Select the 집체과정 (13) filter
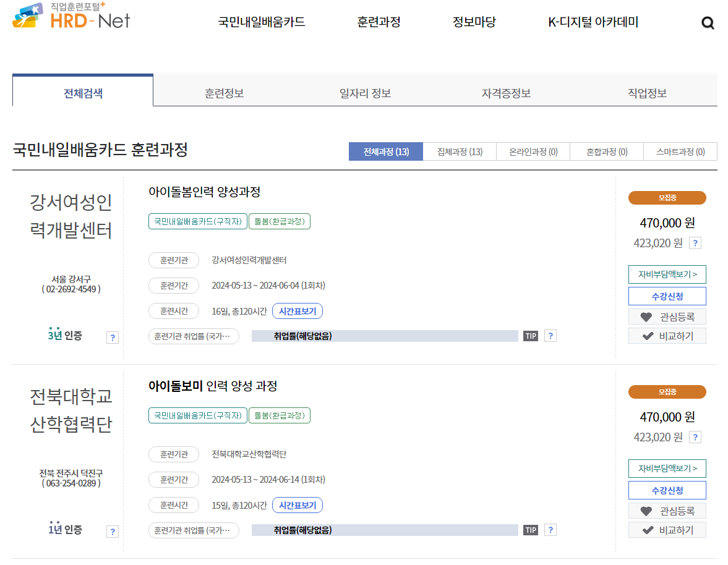 [460, 151]
